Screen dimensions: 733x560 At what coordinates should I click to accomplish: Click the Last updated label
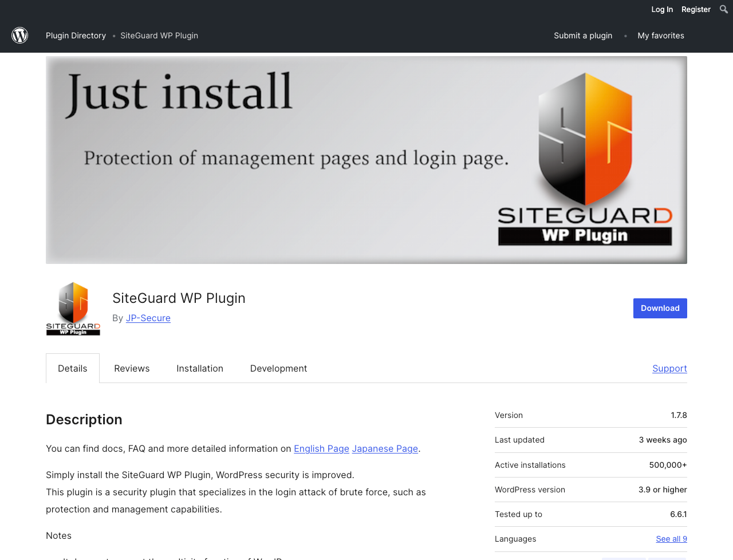519,440
